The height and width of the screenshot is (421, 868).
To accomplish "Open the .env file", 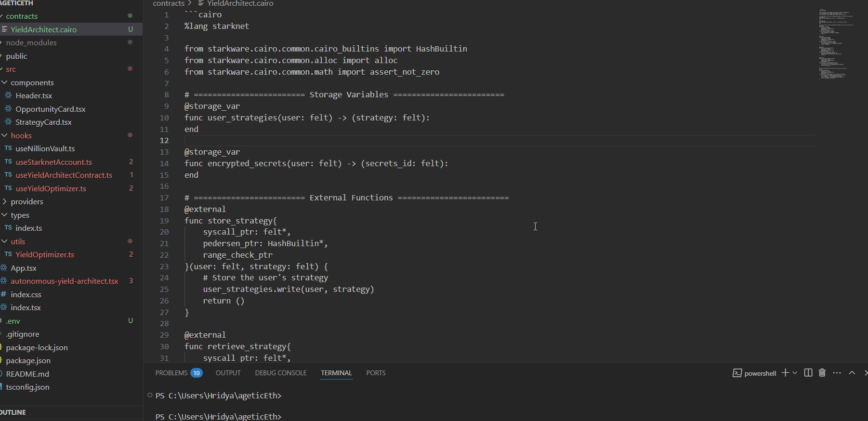I will click(x=13, y=321).
